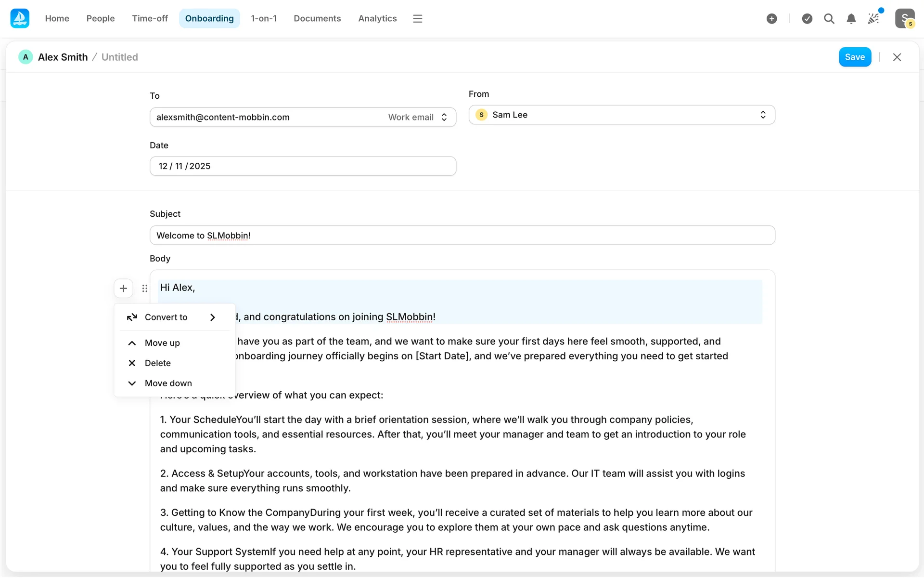Click the celebration confetti icon
924x578 pixels.
click(873, 18)
